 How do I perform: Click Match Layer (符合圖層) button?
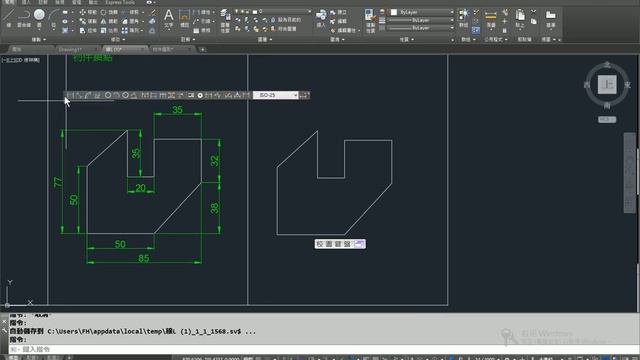284,29
